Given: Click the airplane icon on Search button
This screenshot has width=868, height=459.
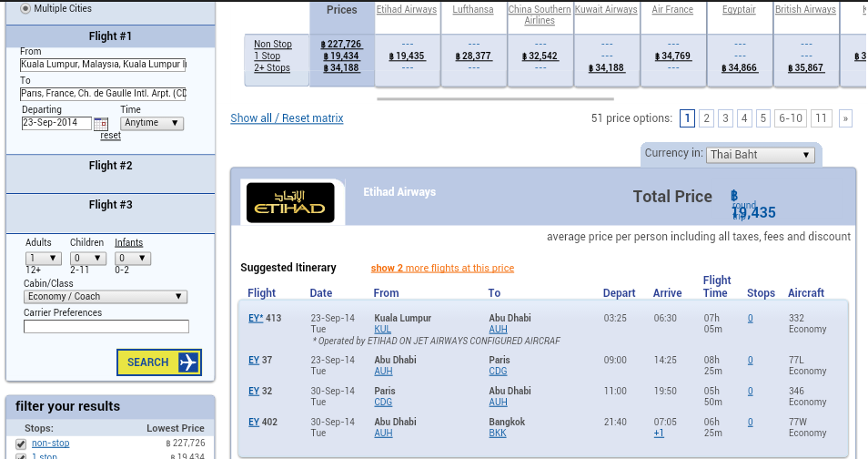Looking at the screenshot, I should [x=188, y=362].
